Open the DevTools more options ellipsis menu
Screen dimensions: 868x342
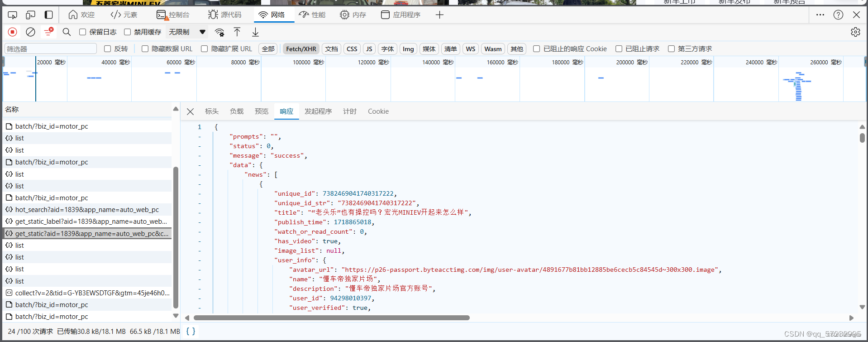pos(820,15)
